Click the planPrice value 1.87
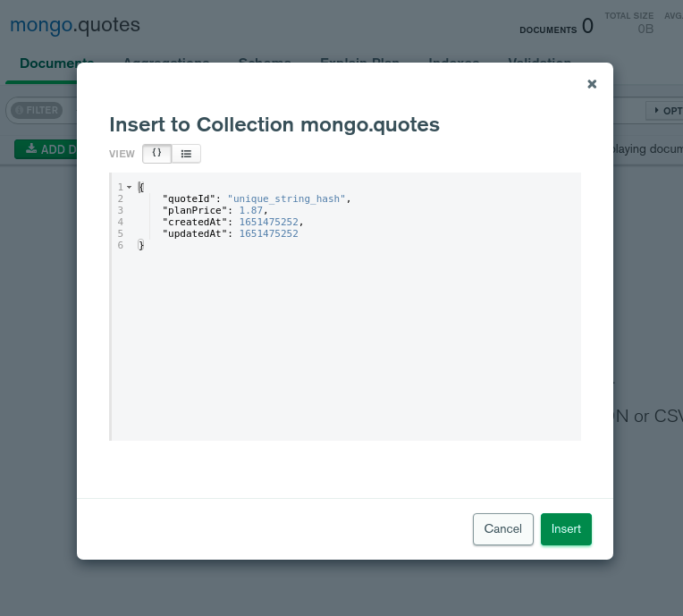This screenshot has width=683, height=616. click(x=251, y=210)
